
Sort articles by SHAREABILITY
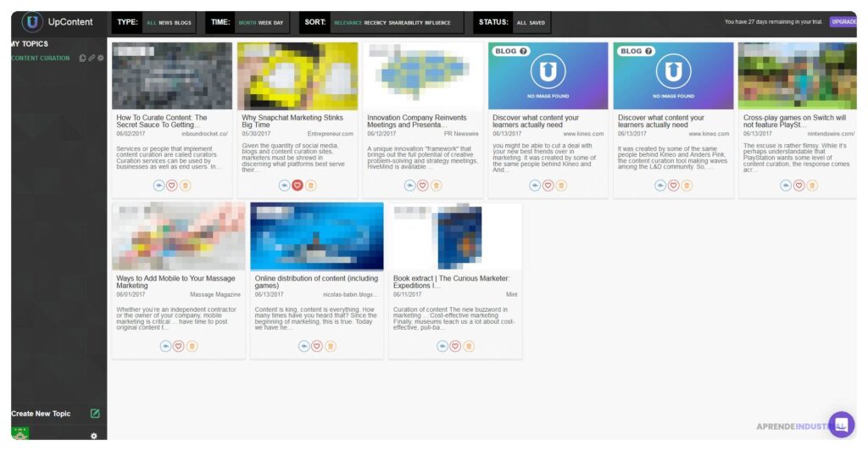coord(406,23)
